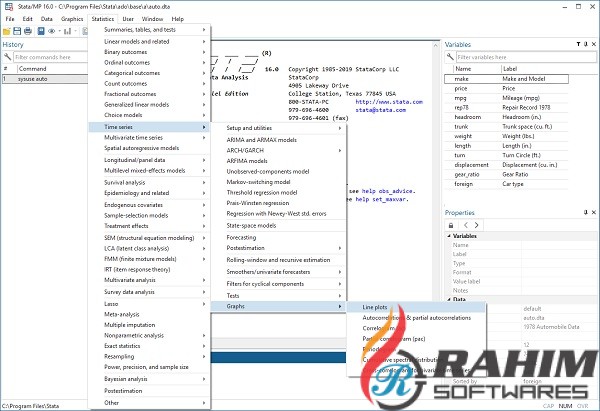The width and height of the screenshot is (600, 411).
Task: Choose Multiple imputation entry
Action: [x=149, y=325]
